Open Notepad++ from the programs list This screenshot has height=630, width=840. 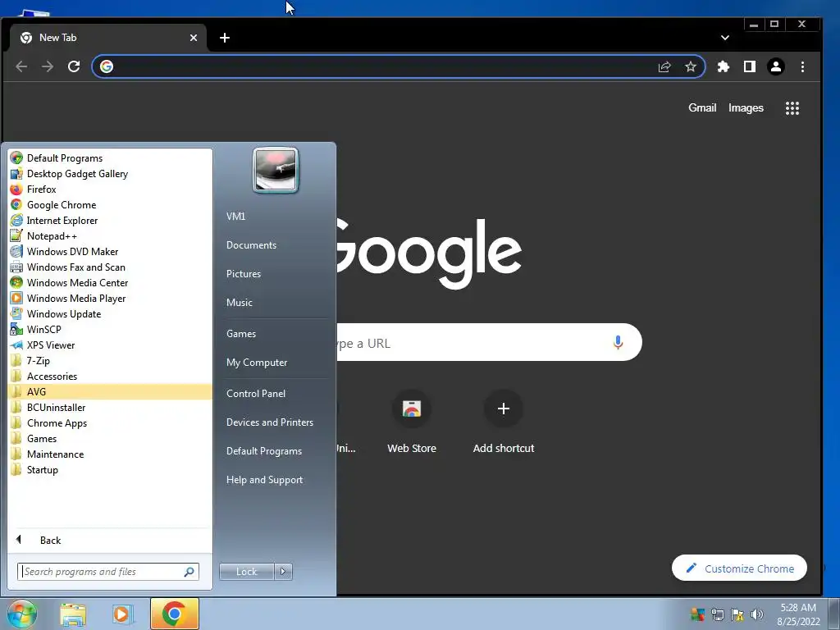coord(111,235)
